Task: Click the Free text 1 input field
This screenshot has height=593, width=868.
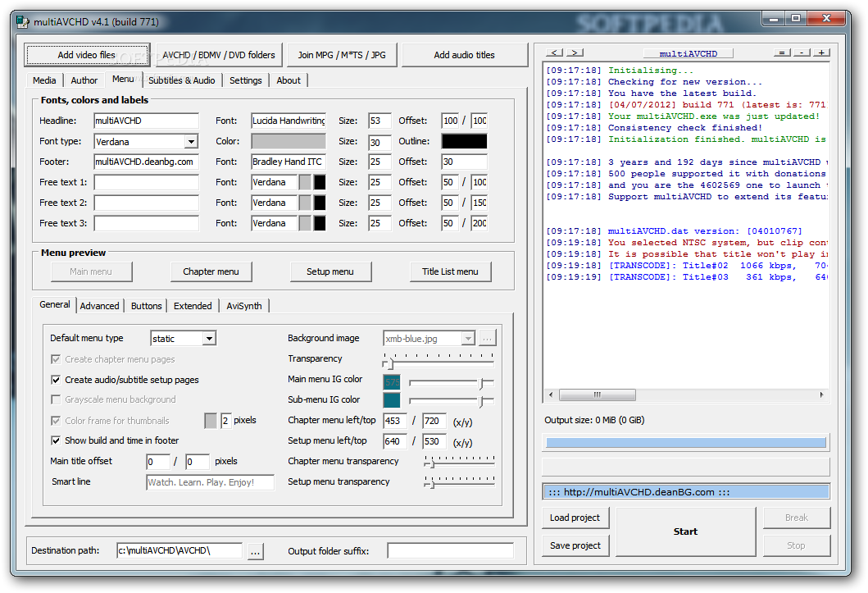Action: [146, 182]
